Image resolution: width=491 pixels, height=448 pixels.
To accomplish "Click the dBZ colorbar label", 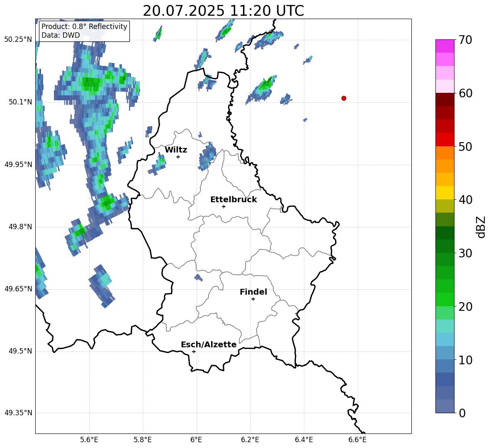I will pyautogui.click(x=481, y=227).
